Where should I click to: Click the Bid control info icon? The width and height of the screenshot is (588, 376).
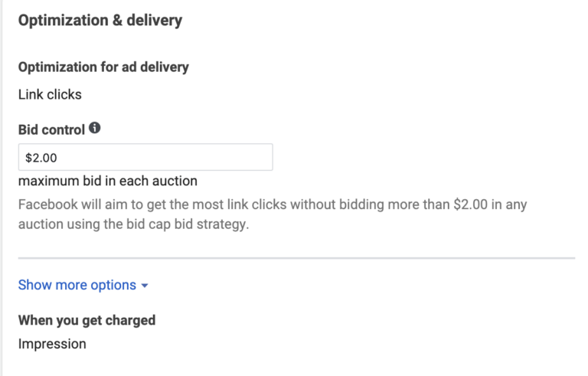coord(95,129)
